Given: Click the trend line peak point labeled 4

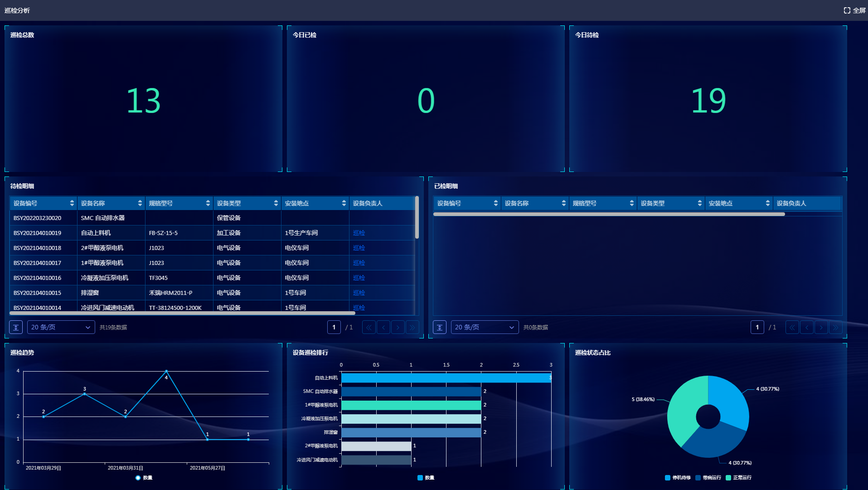Looking at the screenshot, I should pos(166,372).
